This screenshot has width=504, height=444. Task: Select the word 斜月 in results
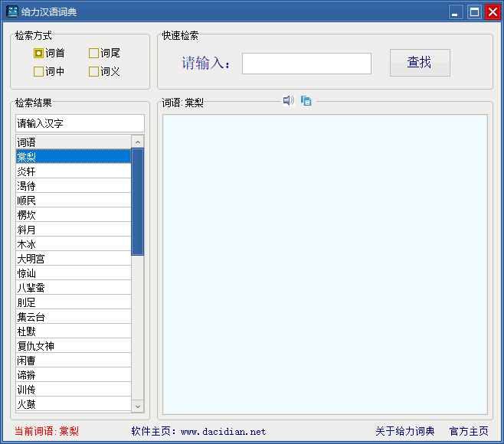[x=74, y=230]
